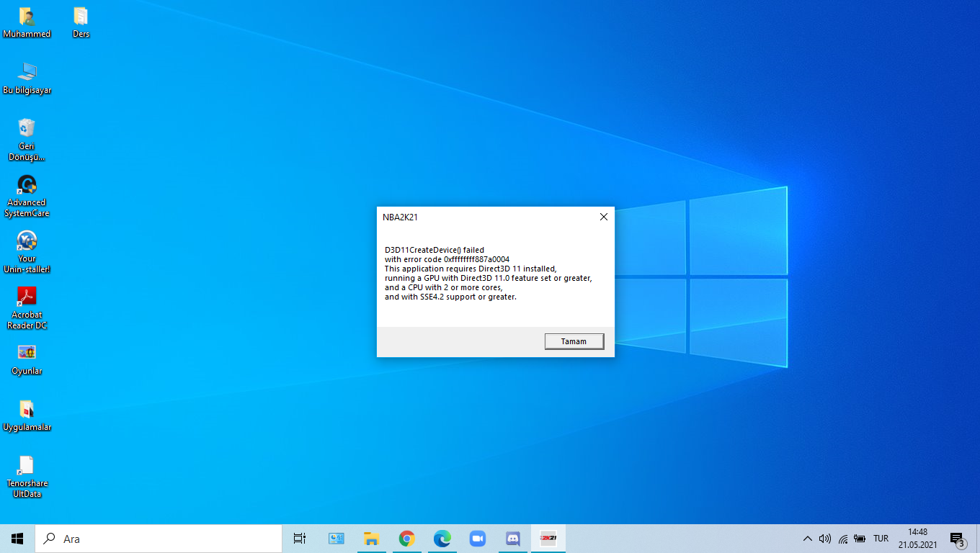Select the Oyunlar desktop icon

pos(27,359)
